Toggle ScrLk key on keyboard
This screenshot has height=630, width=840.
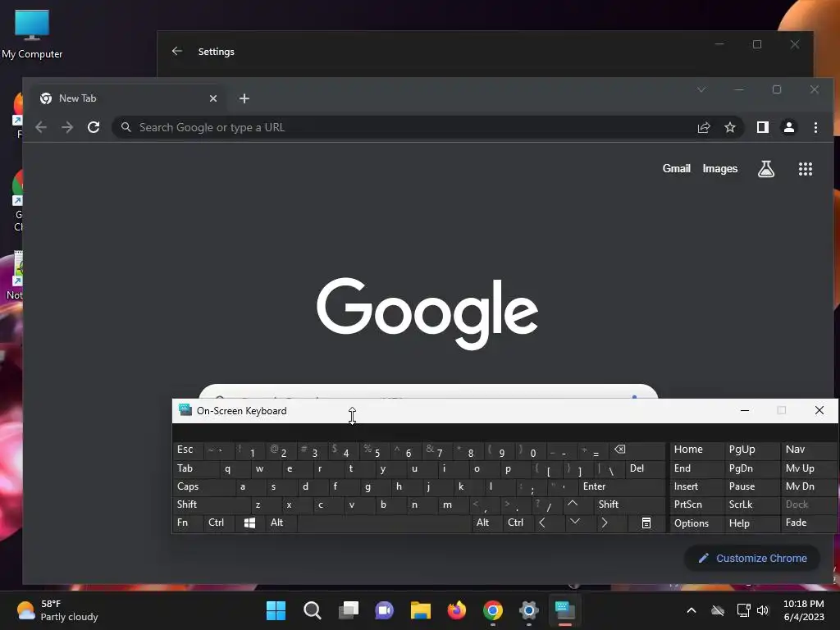coord(751,504)
